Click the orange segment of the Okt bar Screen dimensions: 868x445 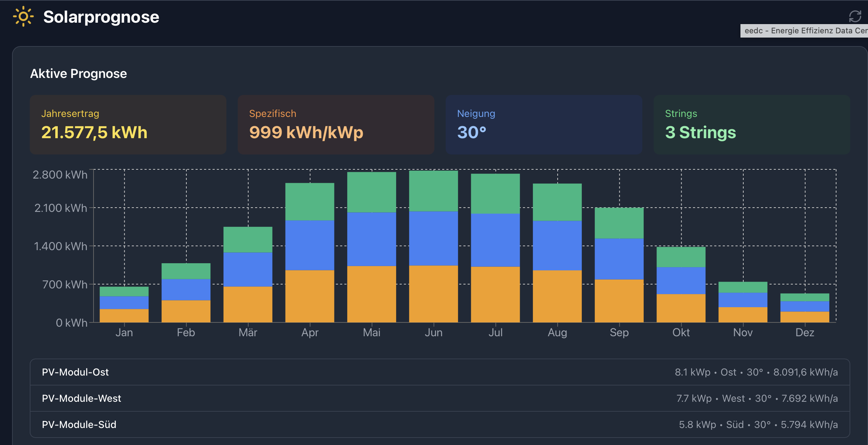point(681,308)
